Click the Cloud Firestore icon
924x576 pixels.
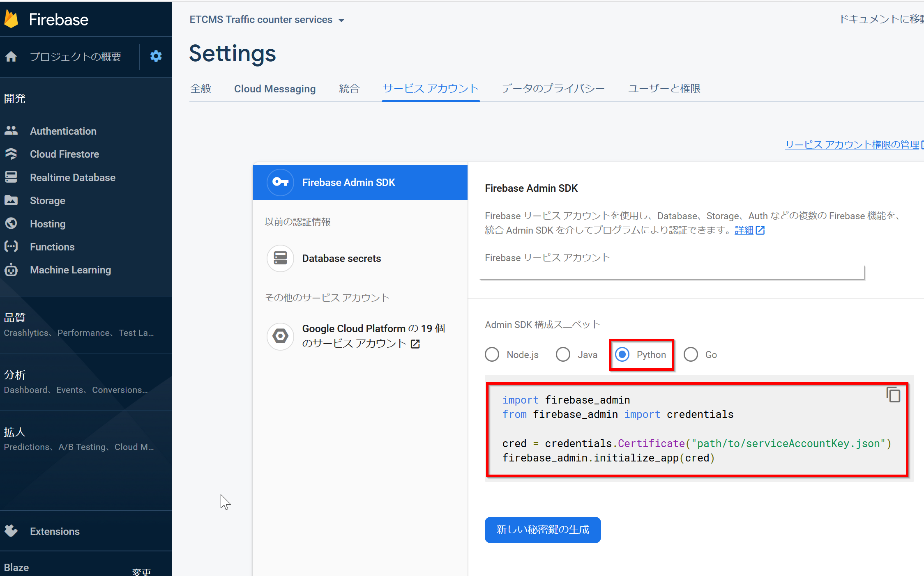click(11, 154)
